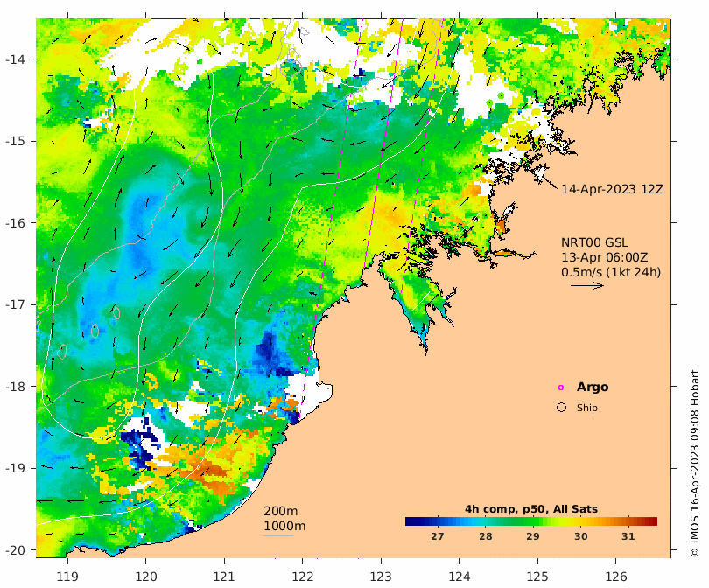Click the 'Argo' legend label
This screenshot has height=588, width=709.
593,388
